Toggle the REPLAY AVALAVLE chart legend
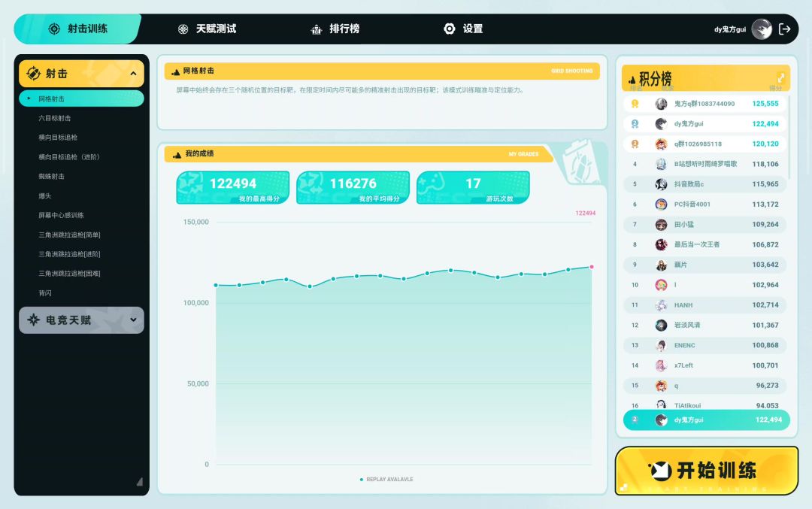Screen dimensions: 812x509 [386, 479]
